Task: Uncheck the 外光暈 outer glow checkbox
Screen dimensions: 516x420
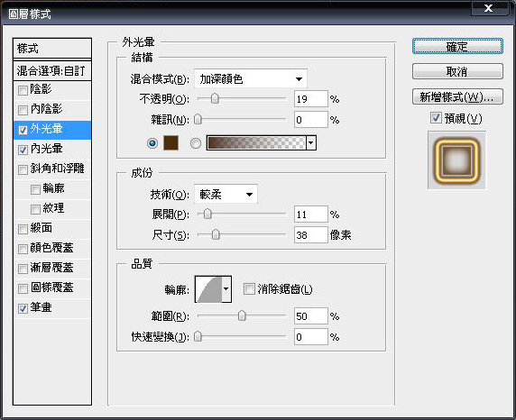Action: click(x=23, y=131)
